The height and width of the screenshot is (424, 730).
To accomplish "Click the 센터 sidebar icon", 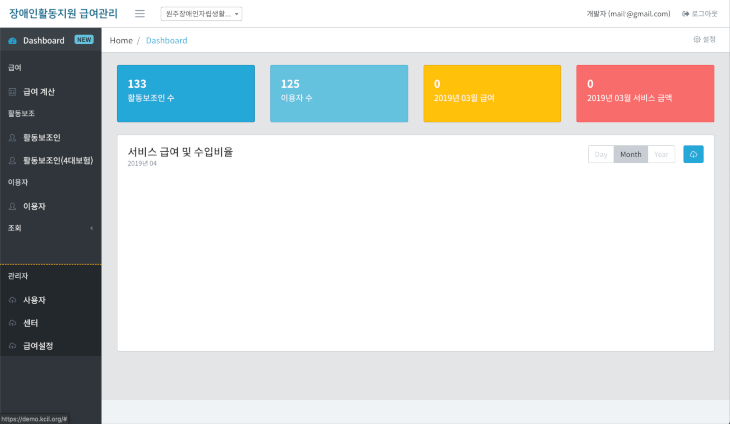I will coord(12,323).
